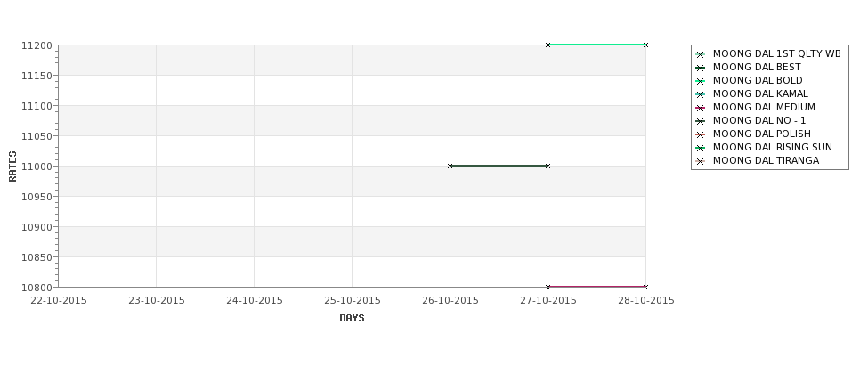Click the 10800 data point on 27-10-2015
The width and height of the screenshot is (868, 382).
click(x=548, y=287)
